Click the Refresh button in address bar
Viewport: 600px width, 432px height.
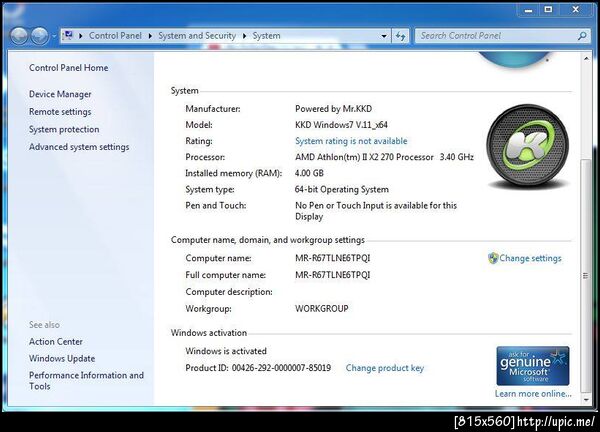pos(400,36)
